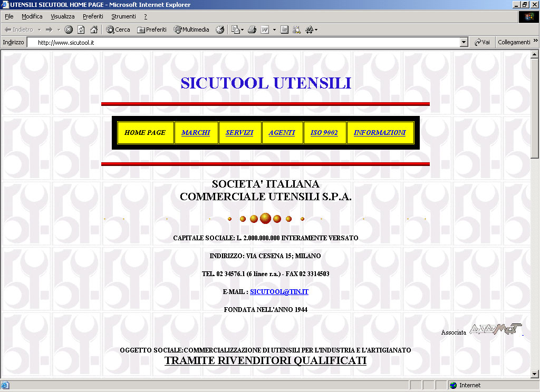540x392 pixels.
Task: Open the Back button history dropdown arrow
Action: tap(39, 30)
